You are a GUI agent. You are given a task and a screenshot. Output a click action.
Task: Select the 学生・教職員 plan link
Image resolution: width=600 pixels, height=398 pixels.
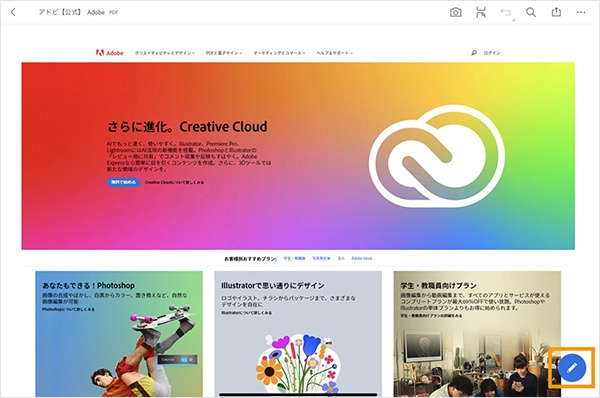294,258
